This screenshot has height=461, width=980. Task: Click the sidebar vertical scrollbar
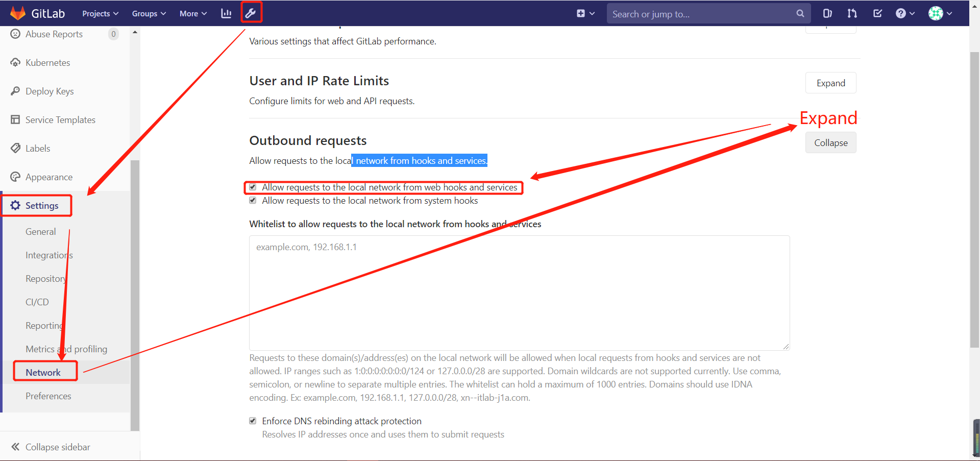click(135, 295)
